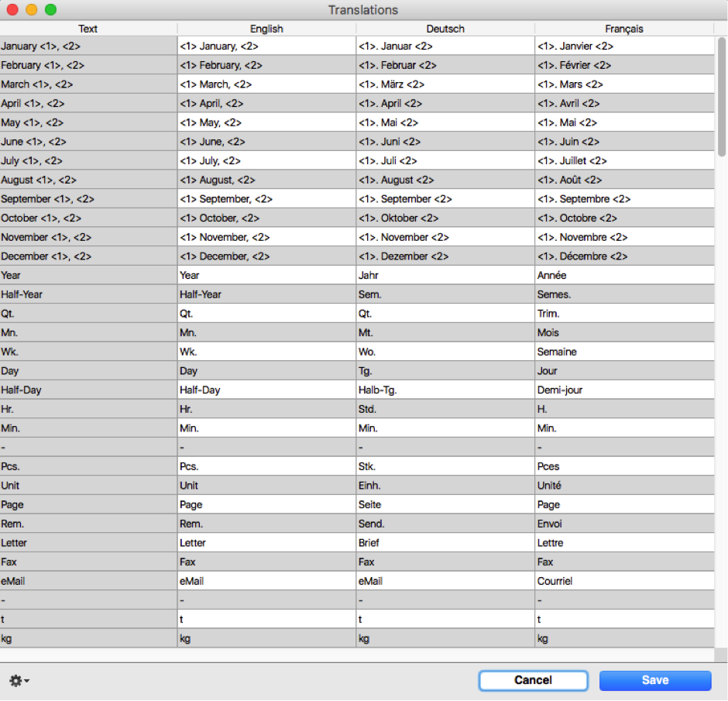The width and height of the screenshot is (728, 701).
Task: Click the Text column header
Action: (88, 29)
